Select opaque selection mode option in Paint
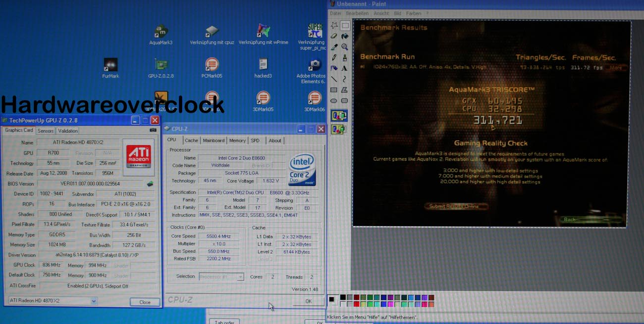644x324 pixels. click(x=339, y=116)
